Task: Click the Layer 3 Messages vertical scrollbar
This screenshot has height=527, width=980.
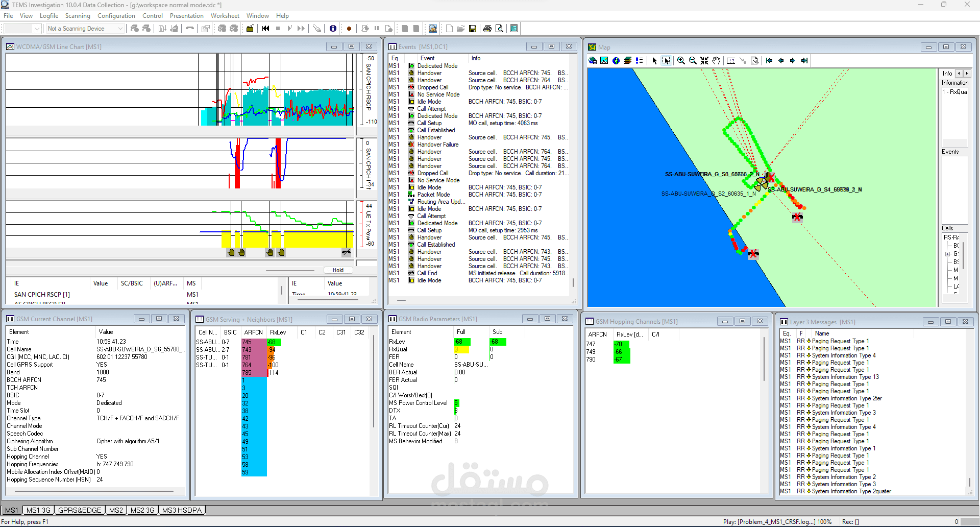Action: pyautogui.click(x=970, y=482)
